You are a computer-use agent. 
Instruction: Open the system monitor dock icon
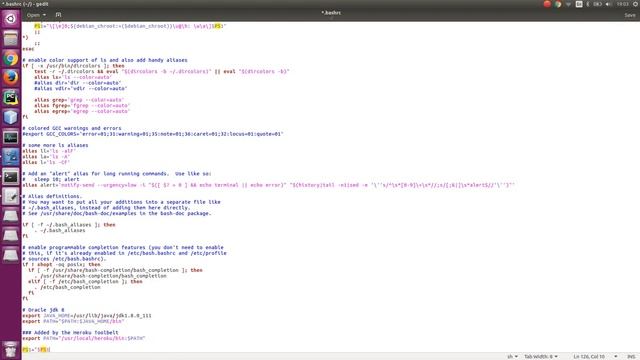point(11,137)
